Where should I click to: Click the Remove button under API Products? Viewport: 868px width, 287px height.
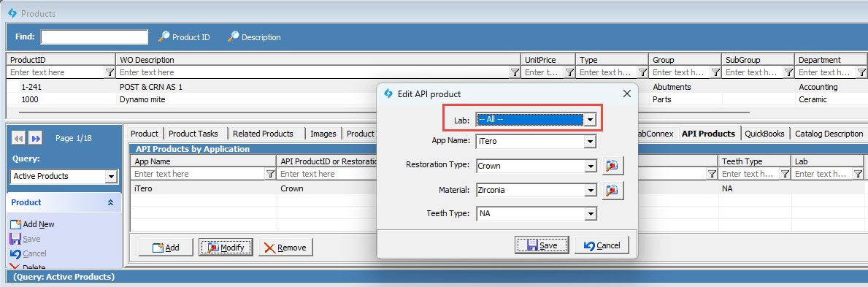285,248
